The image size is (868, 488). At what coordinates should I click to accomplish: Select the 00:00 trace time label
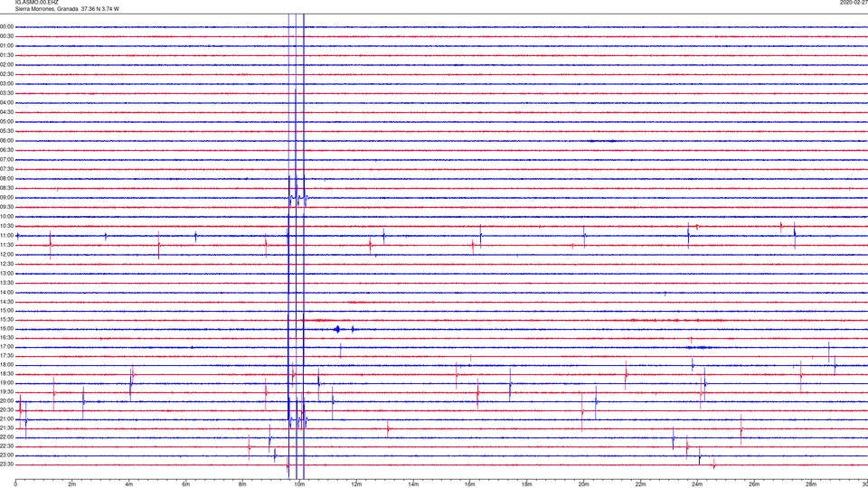6,26
